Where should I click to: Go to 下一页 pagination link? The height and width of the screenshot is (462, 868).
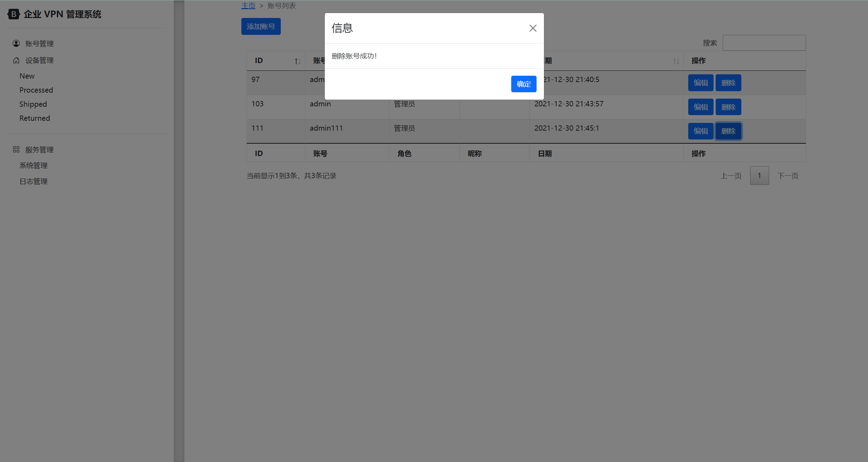click(x=787, y=176)
